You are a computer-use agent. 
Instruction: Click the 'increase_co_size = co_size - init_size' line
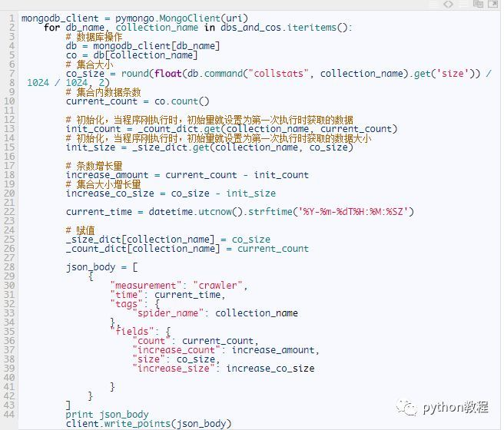pos(171,193)
